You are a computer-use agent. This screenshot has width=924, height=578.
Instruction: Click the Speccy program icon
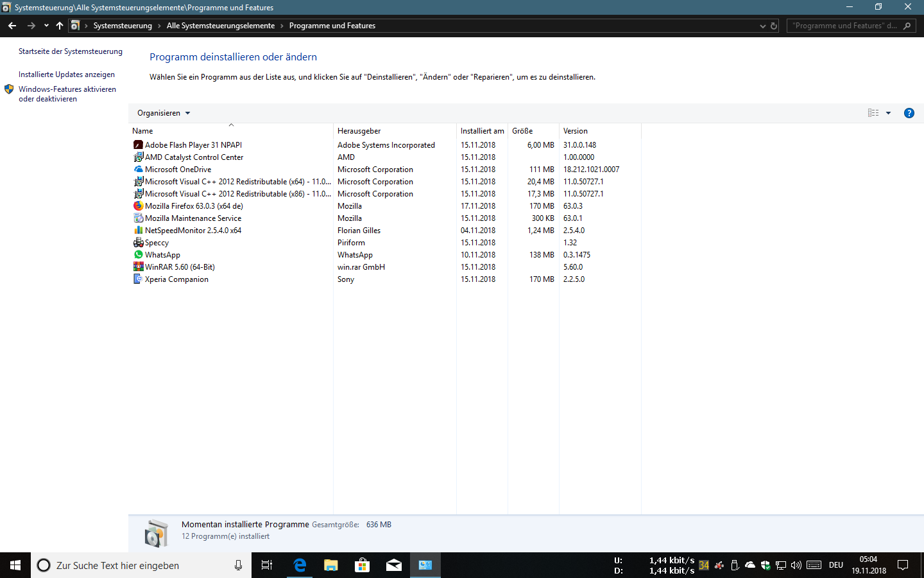[x=138, y=243]
